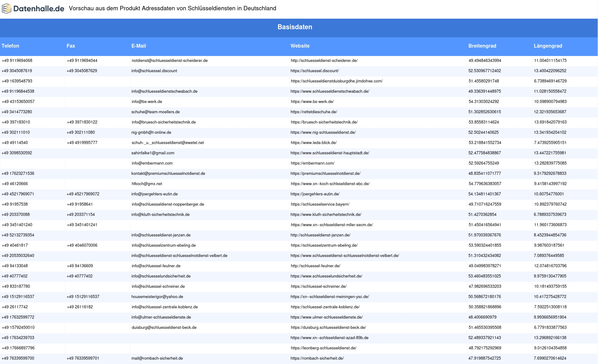Select phone number +49 15792450010
The width and height of the screenshot is (598, 364).
18,328
